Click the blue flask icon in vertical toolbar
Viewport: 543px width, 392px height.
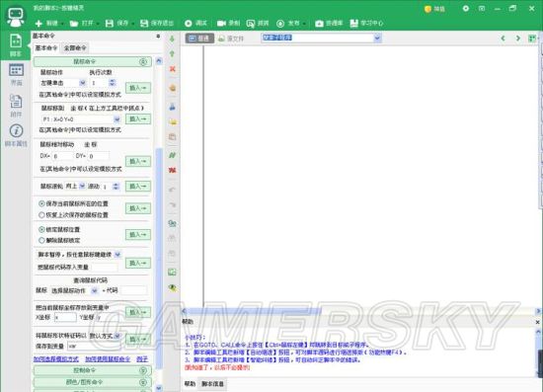(172, 107)
